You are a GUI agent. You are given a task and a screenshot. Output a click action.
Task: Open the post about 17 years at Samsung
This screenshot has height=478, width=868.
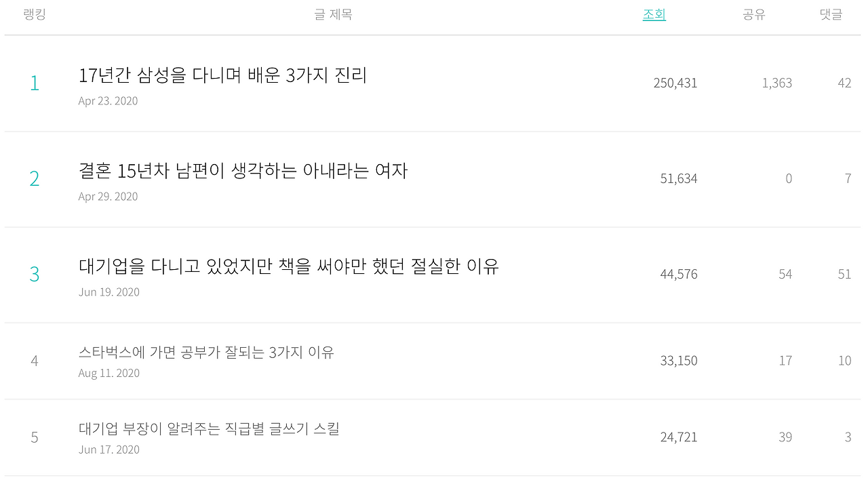224,75
